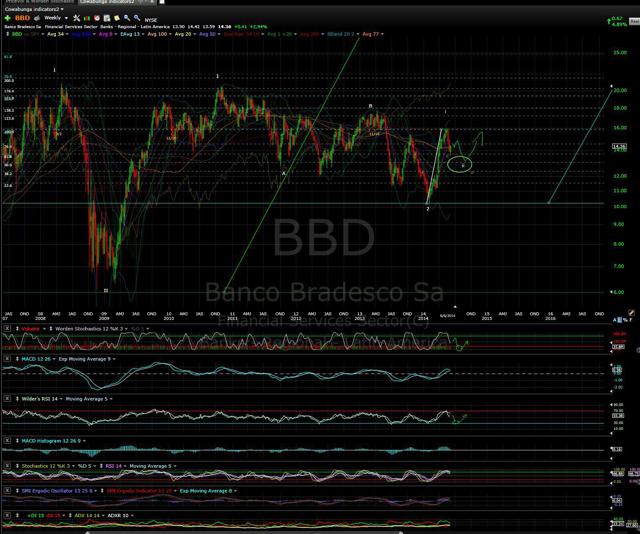640x534 pixels.
Task: Switch to the first tab at the top left
Action: pyautogui.click(x=40, y=2)
